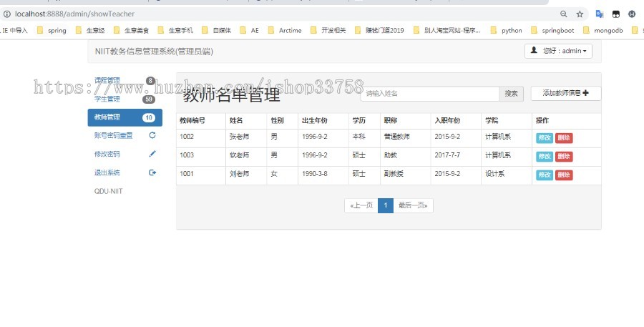Open the spring bookmark folder
This screenshot has width=644, height=327.
click(52, 30)
